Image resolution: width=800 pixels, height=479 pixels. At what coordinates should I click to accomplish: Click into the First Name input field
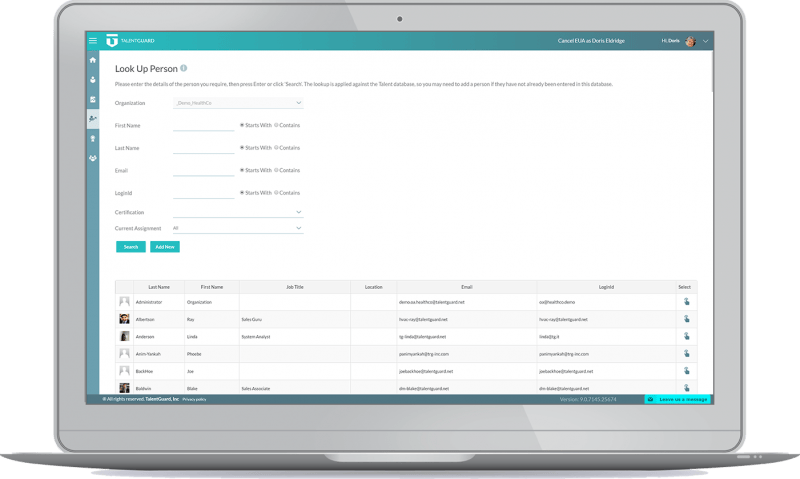(x=203, y=125)
